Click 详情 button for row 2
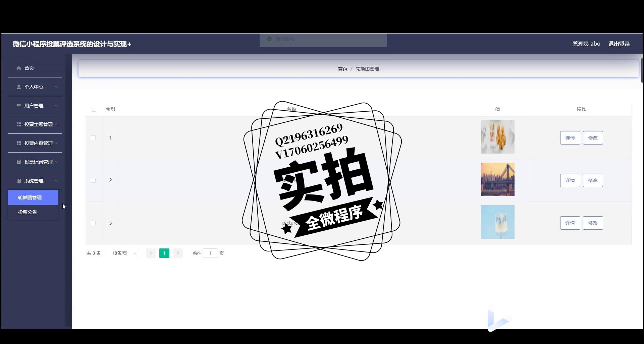Viewport: 644px width, 344px height. coord(570,180)
